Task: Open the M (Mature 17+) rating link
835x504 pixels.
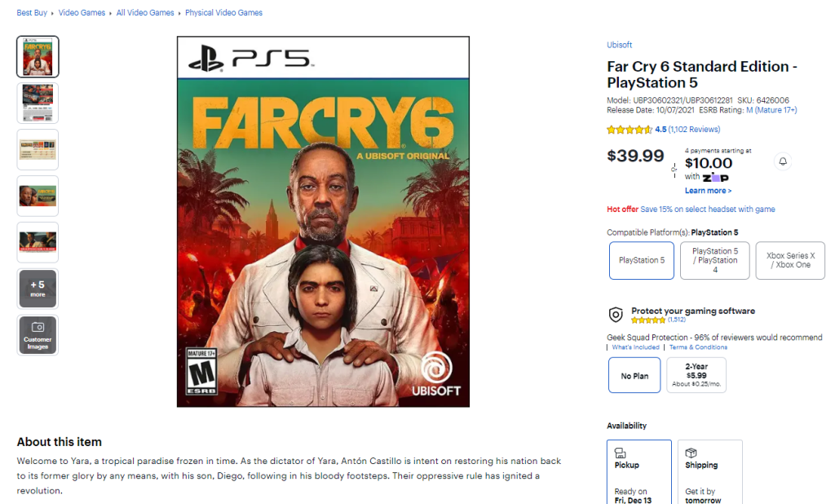Action: tap(771, 110)
